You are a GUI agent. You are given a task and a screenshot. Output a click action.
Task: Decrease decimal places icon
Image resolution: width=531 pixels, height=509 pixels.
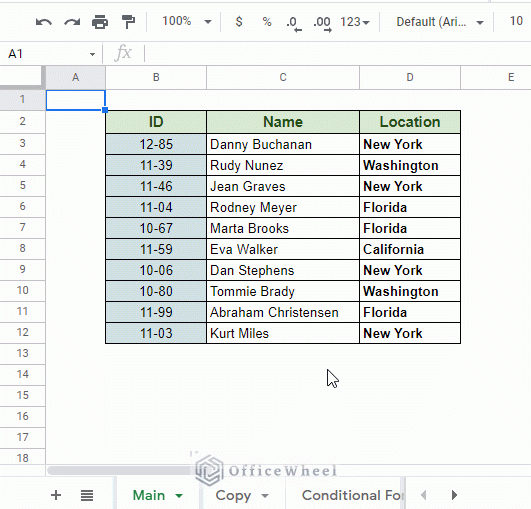tap(293, 24)
